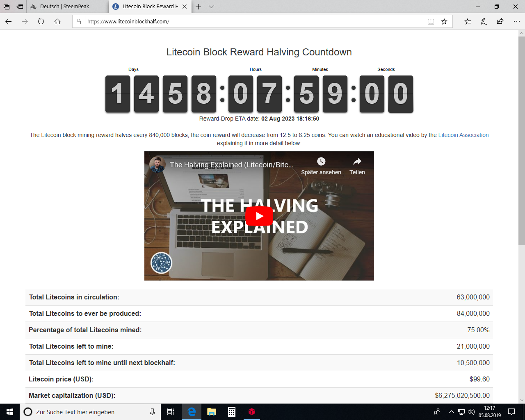The width and height of the screenshot is (525, 420).
Task: Click the red cube app taskbar icon
Action: [252, 412]
